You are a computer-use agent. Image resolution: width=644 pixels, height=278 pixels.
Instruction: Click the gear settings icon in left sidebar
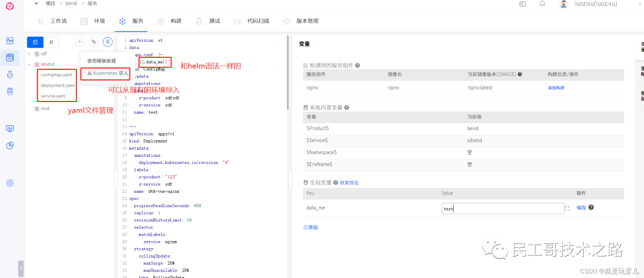point(10,183)
